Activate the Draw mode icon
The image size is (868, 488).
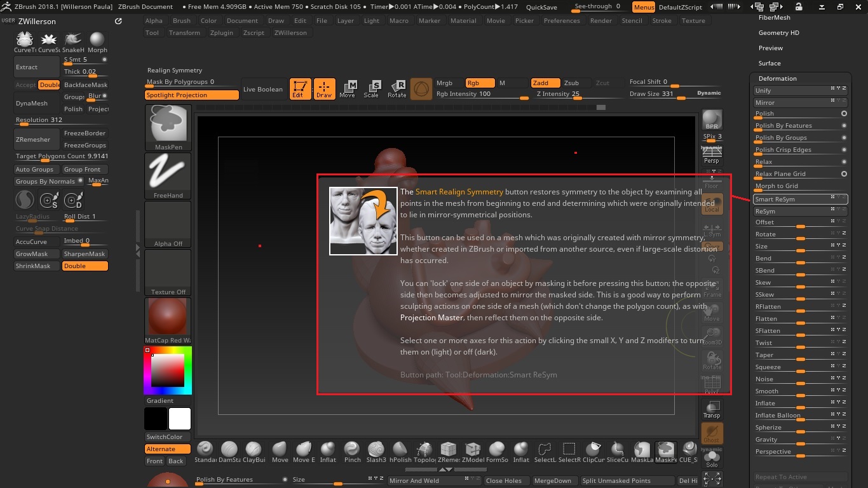[324, 89]
